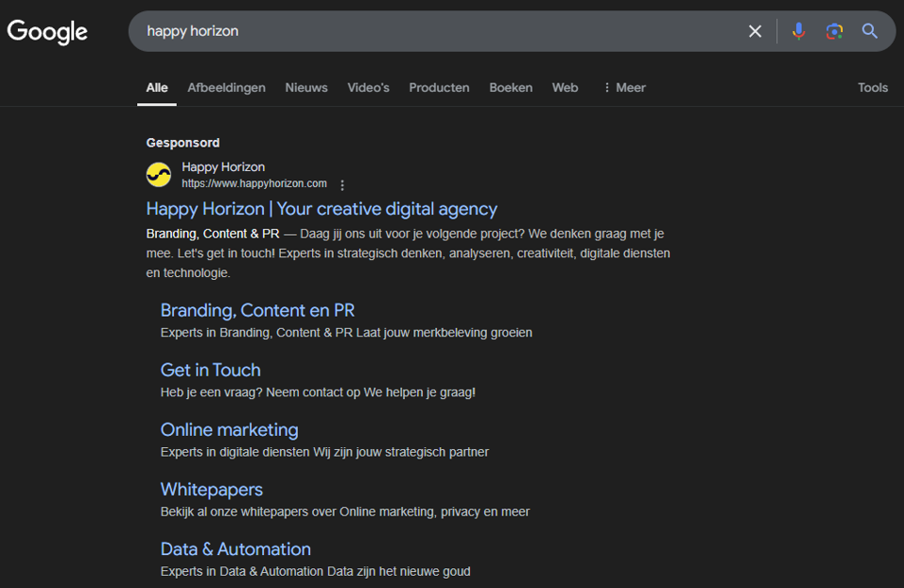The width and height of the screenshot is (904, 588).
Task: Select the Alle tab
Action: 157,87
